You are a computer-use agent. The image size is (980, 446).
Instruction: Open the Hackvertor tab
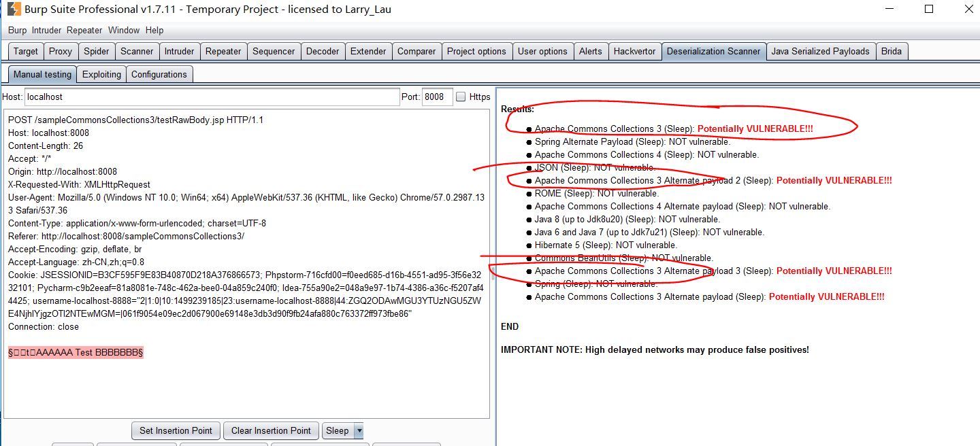635,51
